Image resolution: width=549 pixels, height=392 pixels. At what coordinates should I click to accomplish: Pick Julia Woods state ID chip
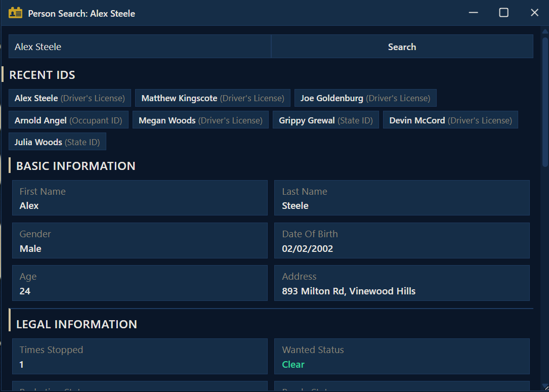[57, 142]
